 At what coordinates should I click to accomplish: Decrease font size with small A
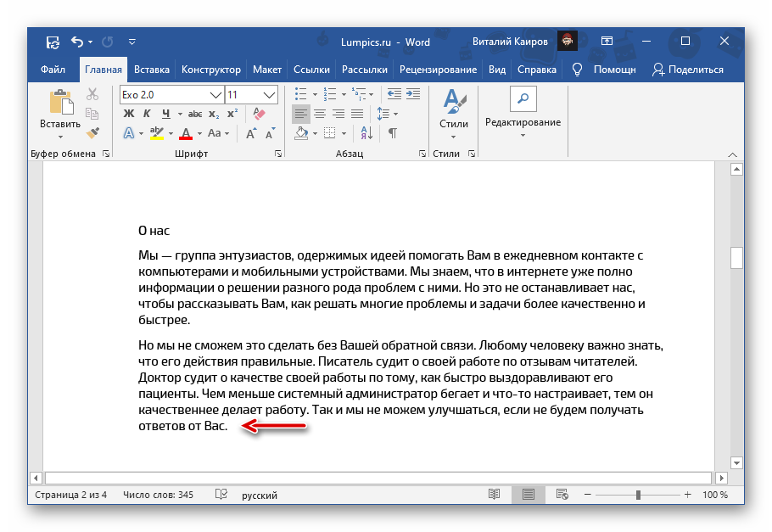(x=270, y=133)
